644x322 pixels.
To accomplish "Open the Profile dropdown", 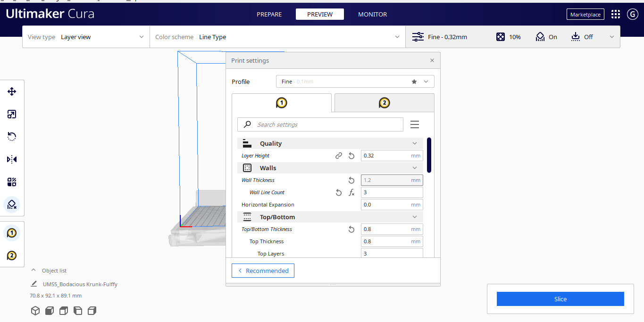I will tap(355, 82).
